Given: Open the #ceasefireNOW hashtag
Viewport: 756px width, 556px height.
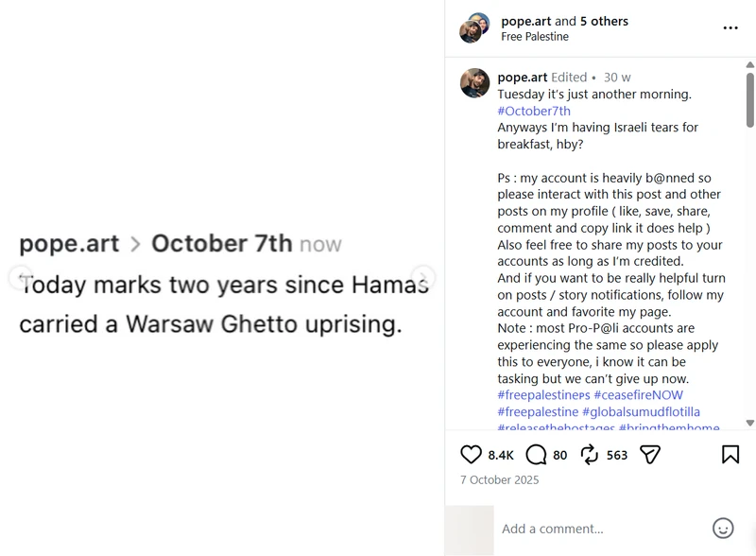Looking at the screenshot, I should tap(639, 395).
